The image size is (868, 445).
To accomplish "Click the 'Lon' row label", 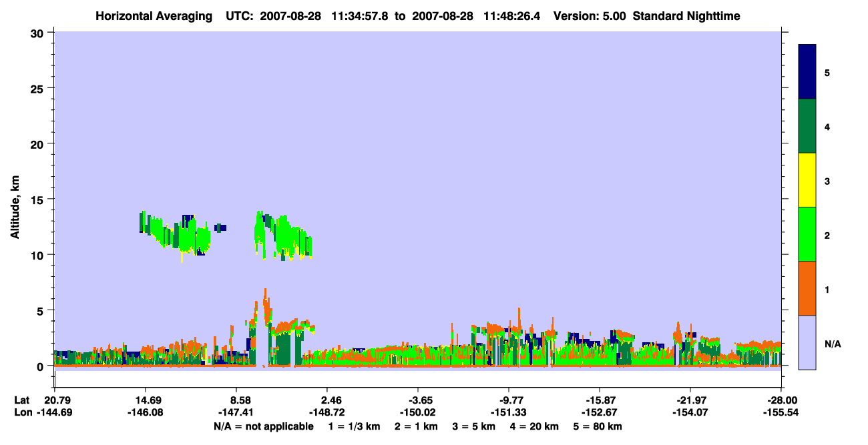I will (23, 413).
